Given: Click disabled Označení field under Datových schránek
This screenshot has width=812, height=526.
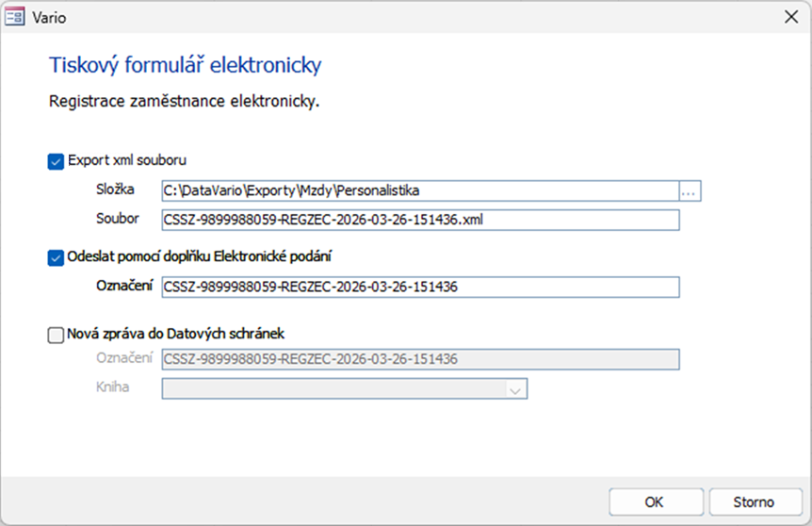Looking at the screenshot, I should coord(420,360).
